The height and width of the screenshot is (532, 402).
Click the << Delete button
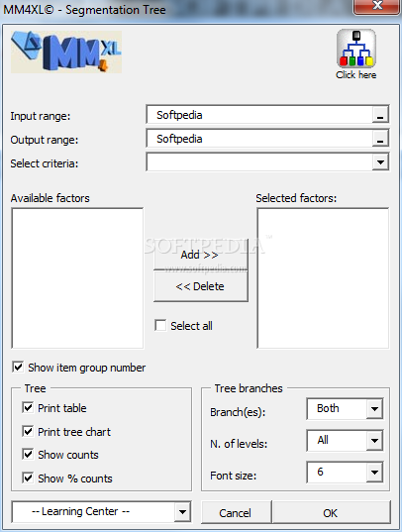tap(201, 286)
